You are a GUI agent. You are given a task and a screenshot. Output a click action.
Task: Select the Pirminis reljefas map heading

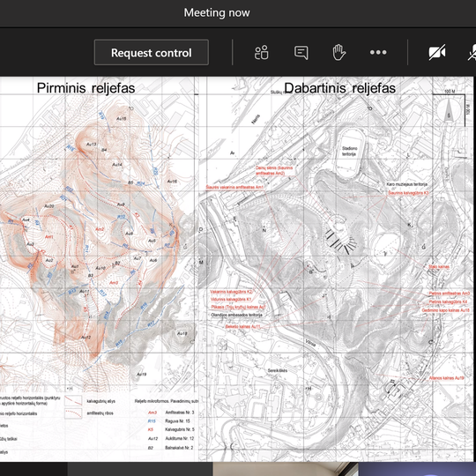[86, 88]
